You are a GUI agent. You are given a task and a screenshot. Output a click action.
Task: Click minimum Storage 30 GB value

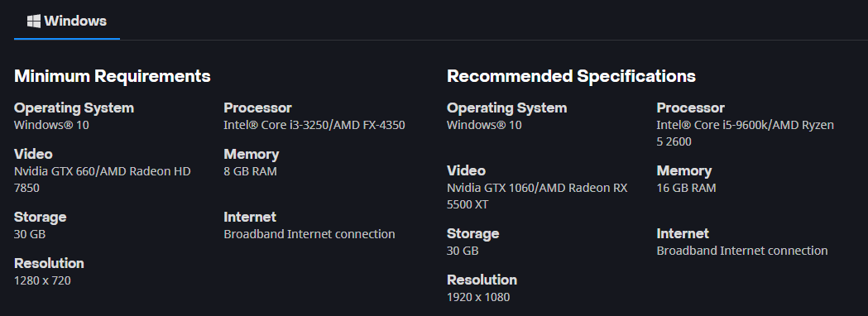[30, 234]
